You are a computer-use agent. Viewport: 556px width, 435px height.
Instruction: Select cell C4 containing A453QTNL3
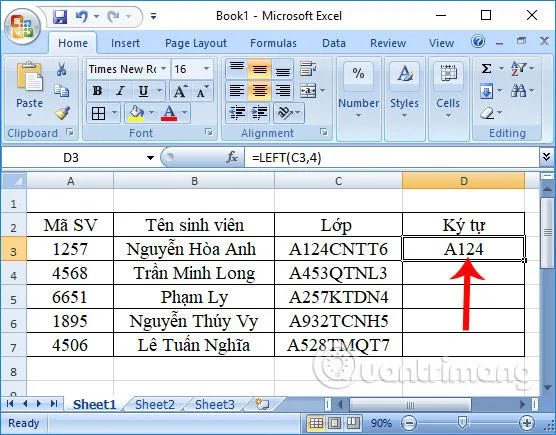click(x=338, y=273)
